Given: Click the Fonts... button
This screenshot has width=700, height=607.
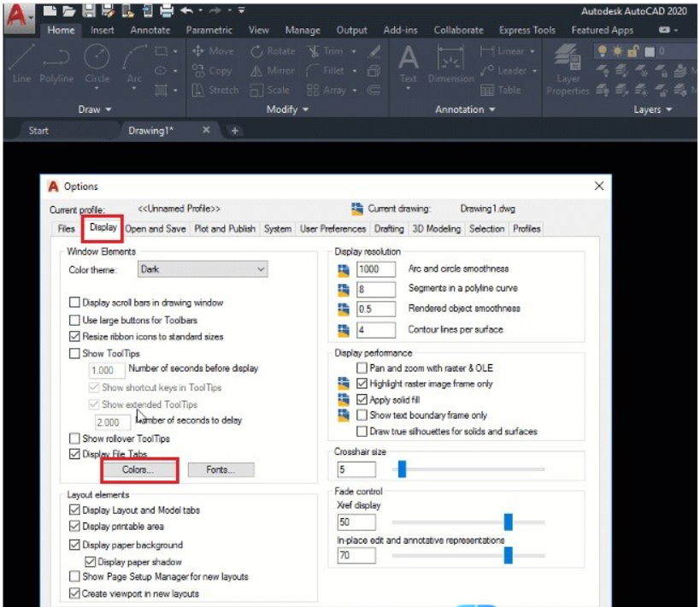Looking at the screenshot, I should pyautogui.click(x=221, y=469).
